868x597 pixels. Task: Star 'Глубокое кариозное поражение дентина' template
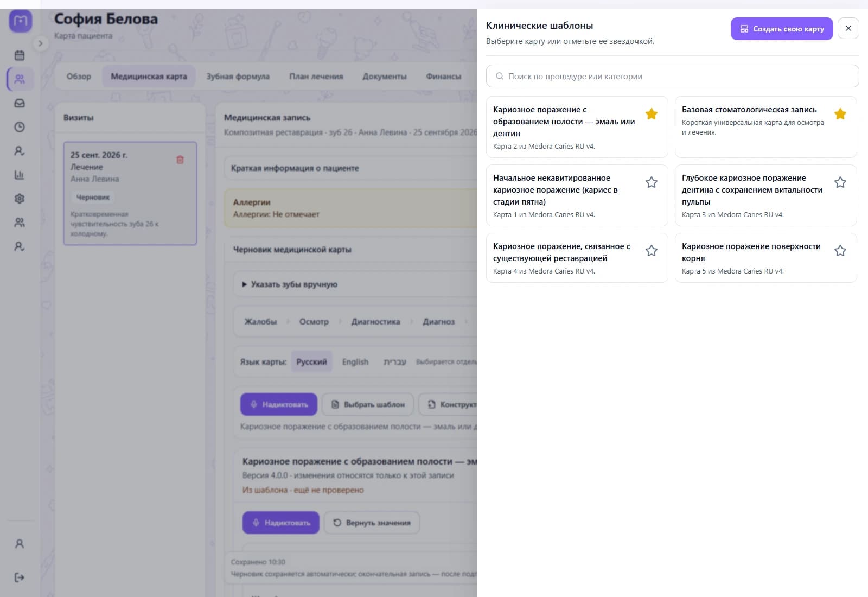pyautogui.click(x=840, y=182)
